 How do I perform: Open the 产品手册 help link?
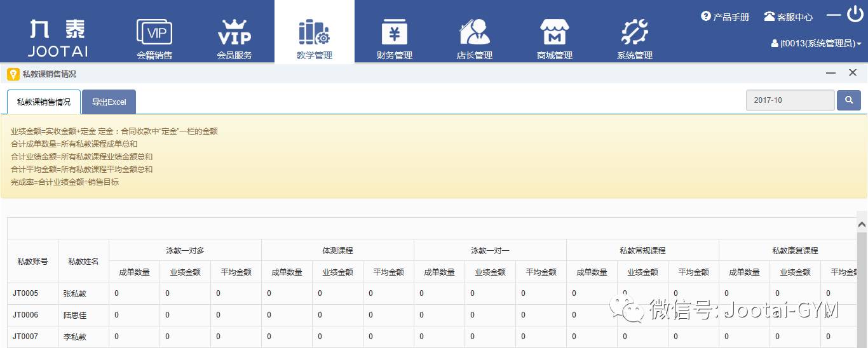click(725, 17)
